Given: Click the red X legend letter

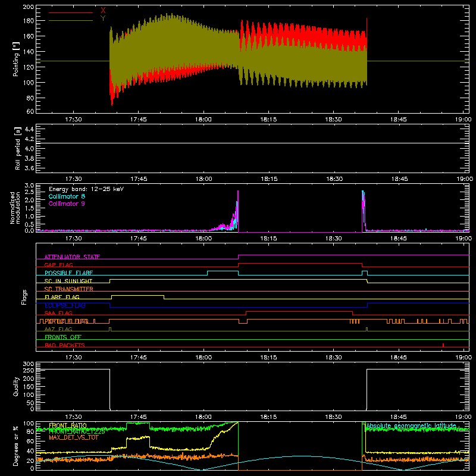Looking at the screenshot, I should tap(103, 10).
